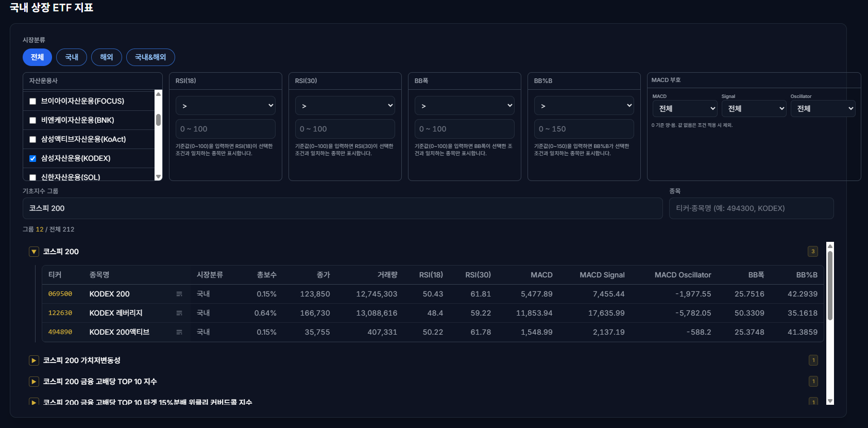868x428 pixels.
Task: Click the 종목 ticker search field
Action: [752, 208]
